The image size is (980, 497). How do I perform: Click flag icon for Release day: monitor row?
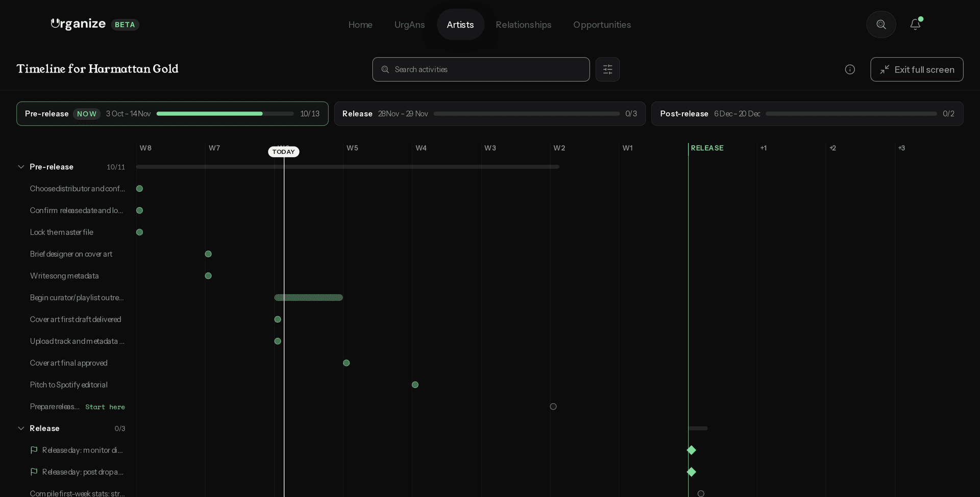pyautogui.click(x=34, y=450)
